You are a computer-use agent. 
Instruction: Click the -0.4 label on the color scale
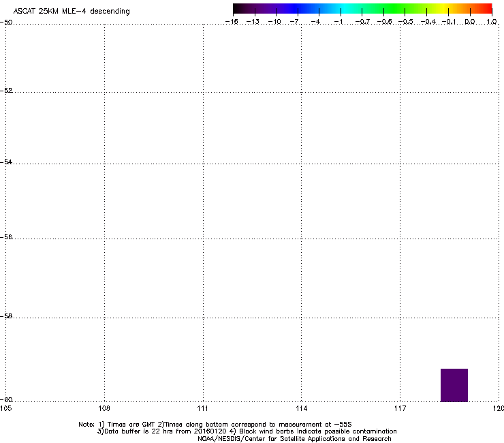point(428,22)
